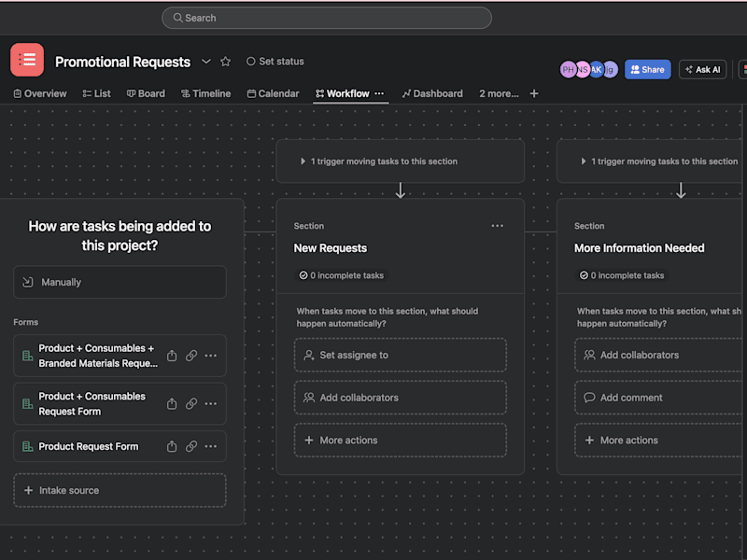Switch to the Timeline tab
747x560 pixels.
pyautogui.click(x=205, y=93)
